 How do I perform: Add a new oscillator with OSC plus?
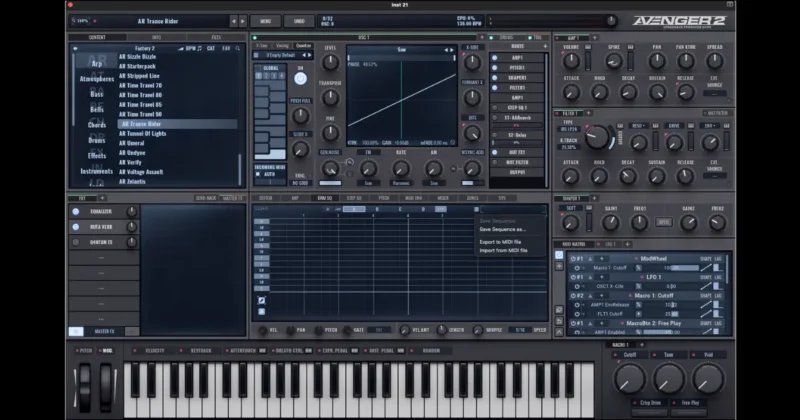481,37
